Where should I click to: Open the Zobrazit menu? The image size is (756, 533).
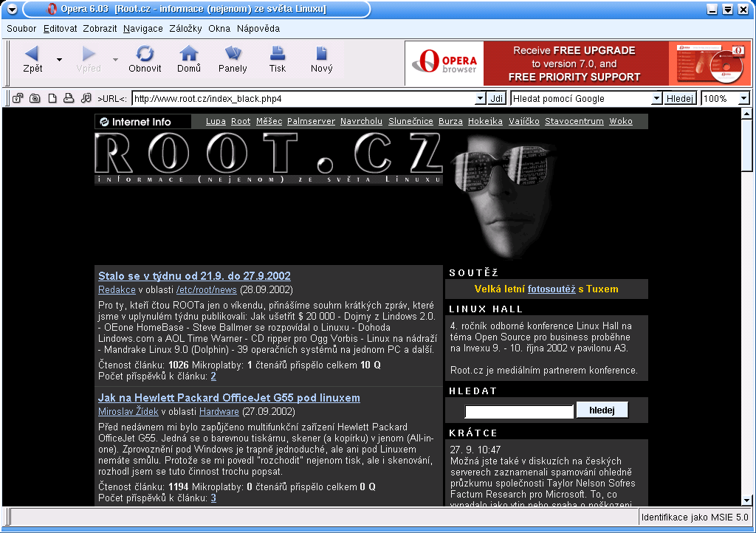click(100, 29)
